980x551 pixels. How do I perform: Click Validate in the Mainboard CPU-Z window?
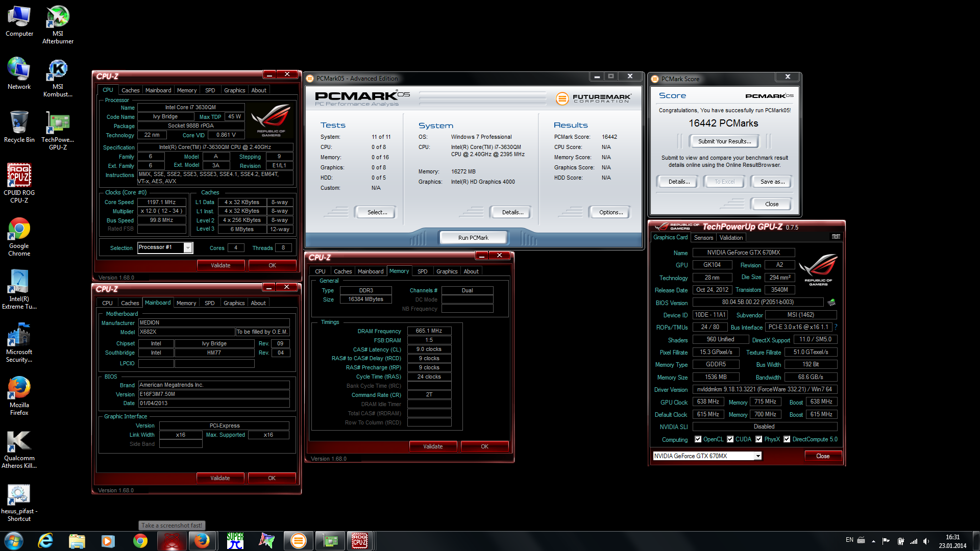220,478
